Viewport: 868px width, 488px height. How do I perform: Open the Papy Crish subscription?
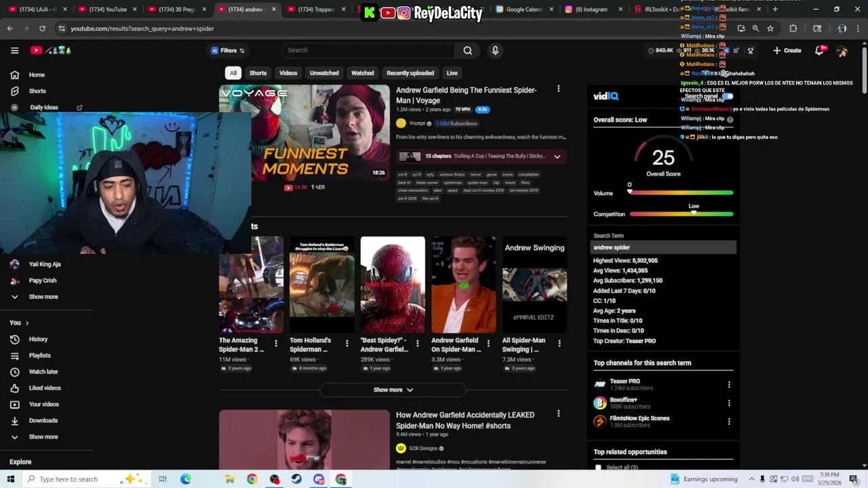pyautogui.click(x=43, y=281)
